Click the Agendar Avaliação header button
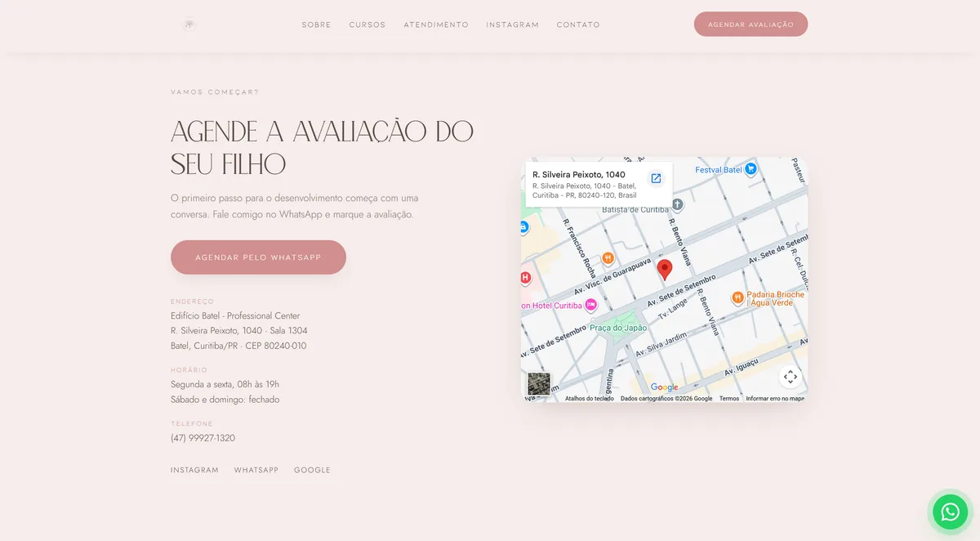The height and width of the screenshot is (541, 980). [x=751, y=25]
